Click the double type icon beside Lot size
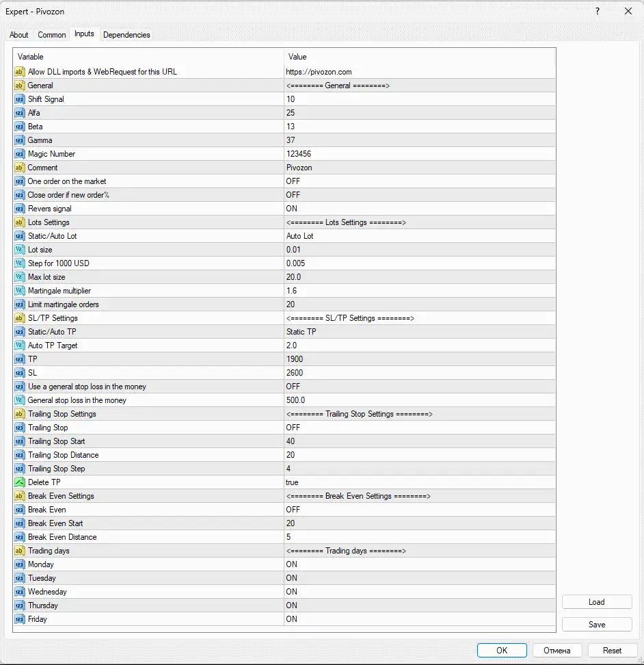Image resolution: width=644 pixels, height=665 pixels. [x=19, y=250]
